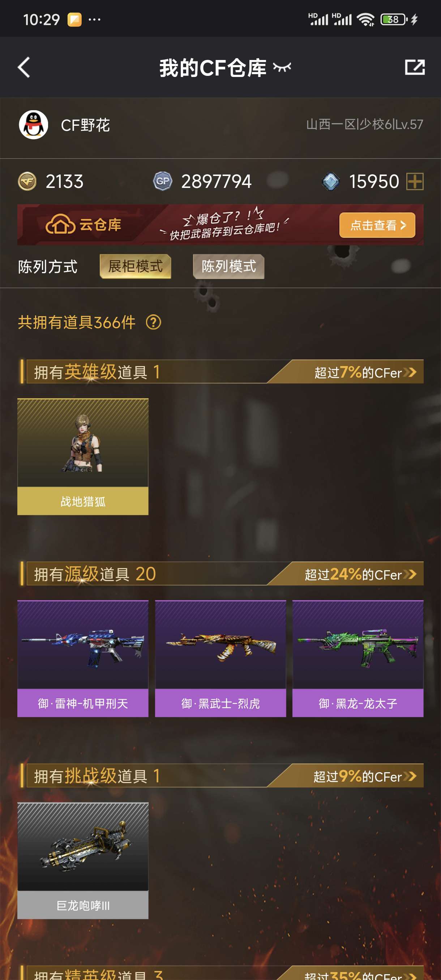View the 巨龙咆哮III weapon card
This screenshot has height=980, width=441.
(83, 860)
